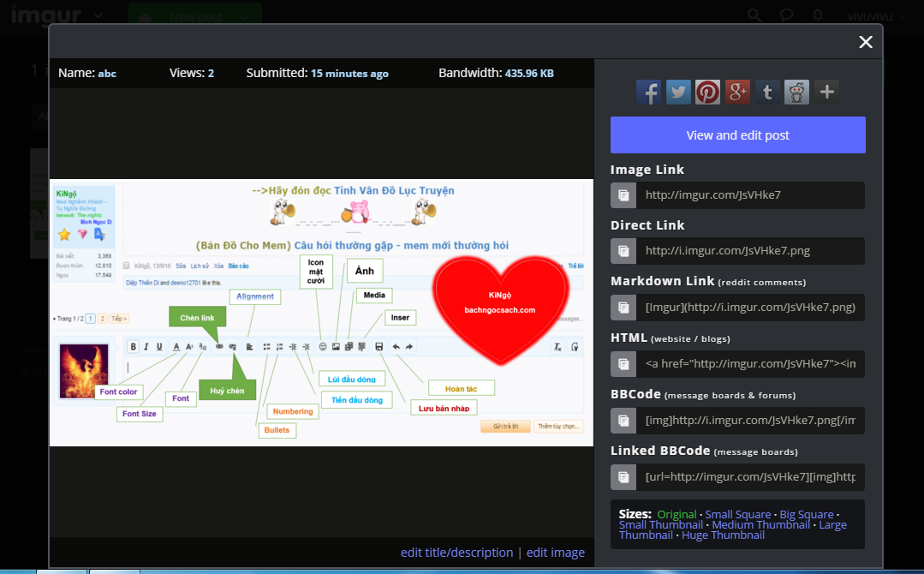Click the View and edit post button
The image size is (924, 574).
(x=737, y=135)
